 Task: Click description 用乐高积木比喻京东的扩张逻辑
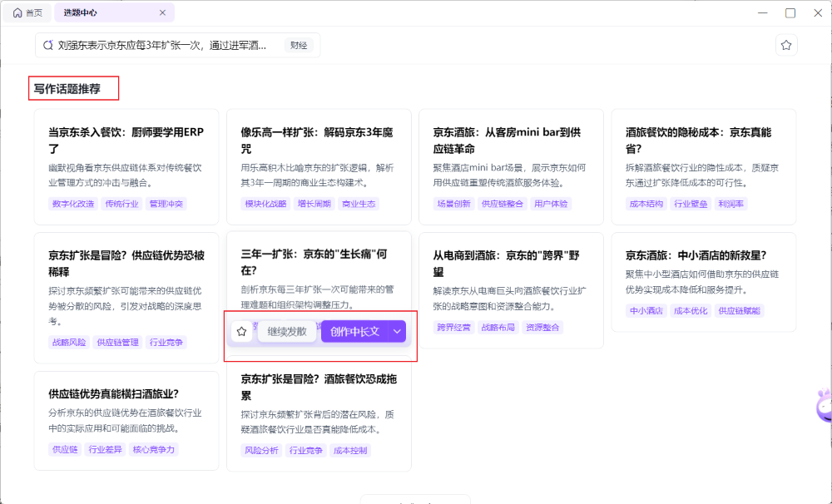click(317, 175)
